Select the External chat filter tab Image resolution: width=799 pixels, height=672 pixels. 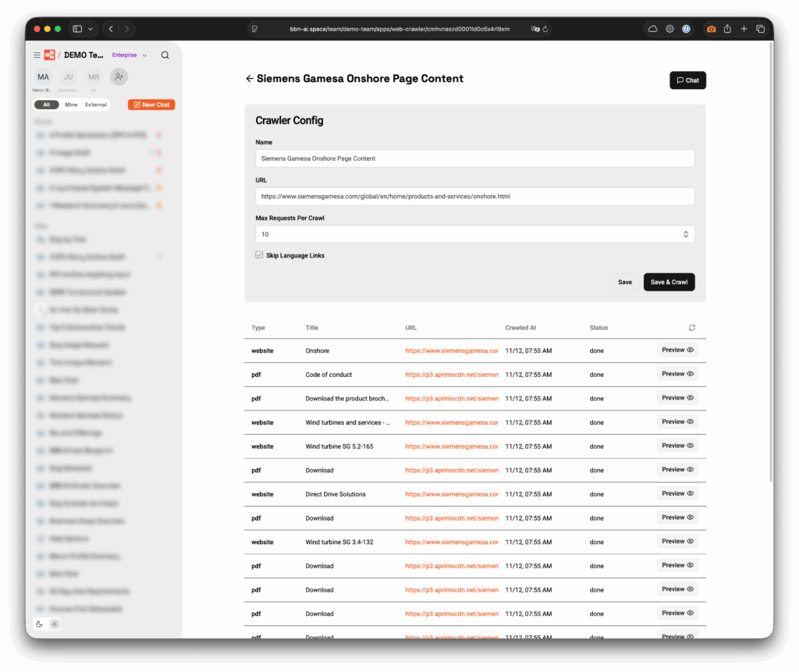(x=96, y=105)
